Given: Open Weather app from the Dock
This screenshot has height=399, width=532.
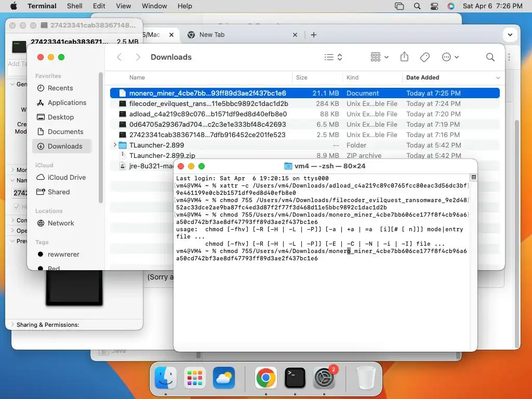Looking at the screenshot, I should tap(224, 378).
